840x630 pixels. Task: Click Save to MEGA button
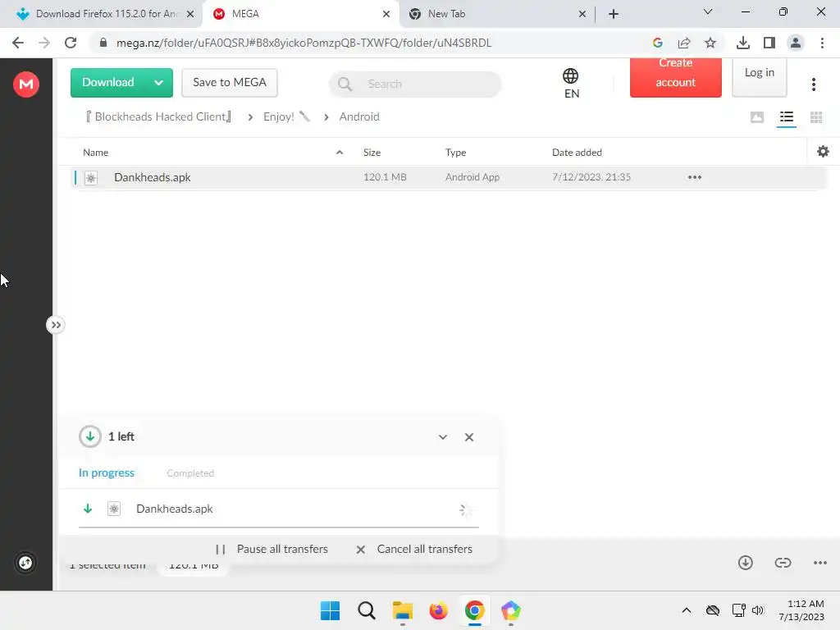click(x=230, y=83)
